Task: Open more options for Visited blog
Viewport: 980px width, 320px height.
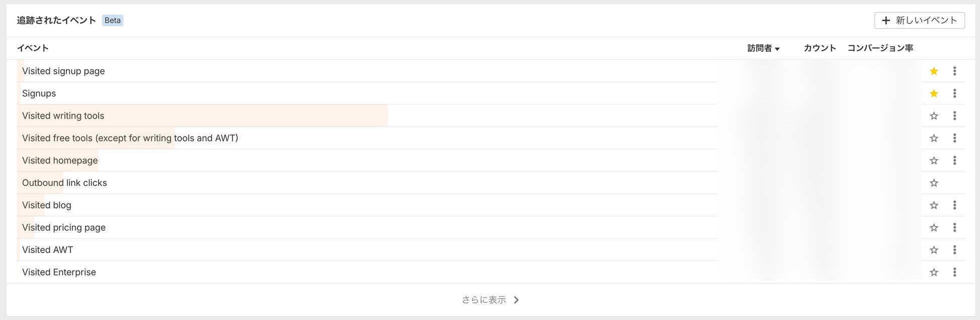Action: coord(954,205)
